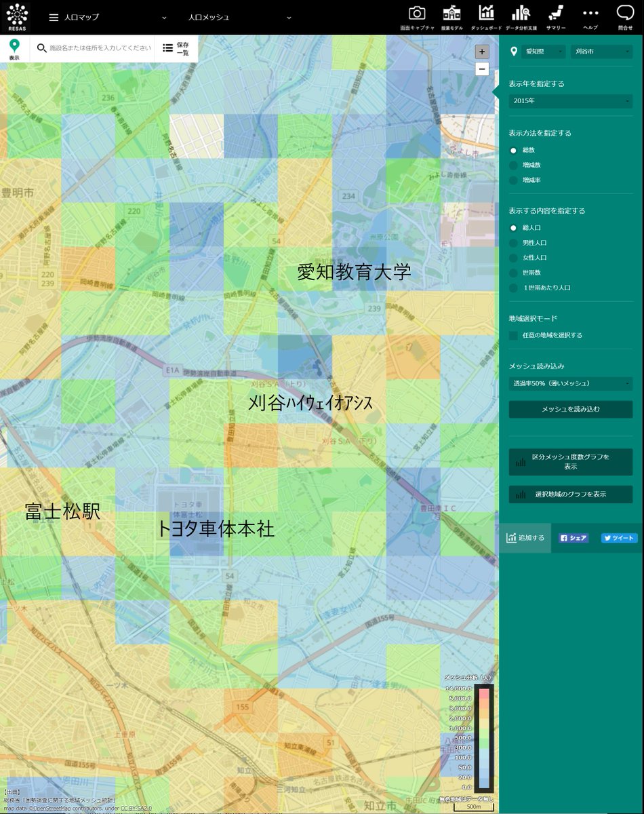Click the location pin beside 愛知県
The height and width of the screenshot is (814, 644).
coord(514,51)
